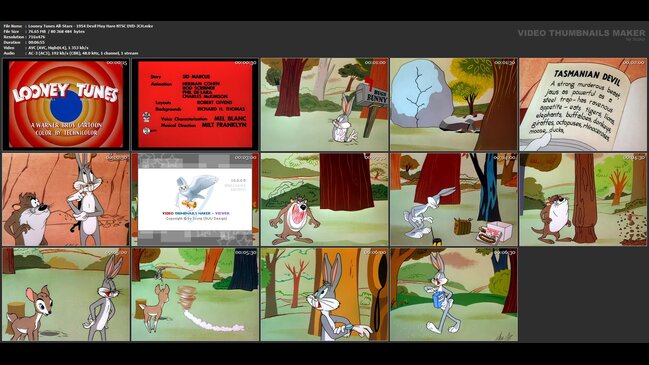Select the red credits screen thumbnail

coord(195,104)
